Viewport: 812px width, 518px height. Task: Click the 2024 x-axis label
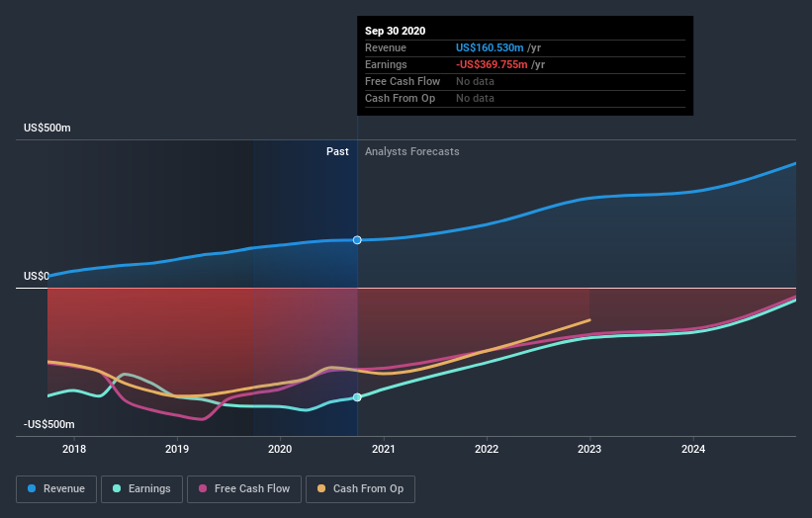pyautogui.click(x=693, y=449)
